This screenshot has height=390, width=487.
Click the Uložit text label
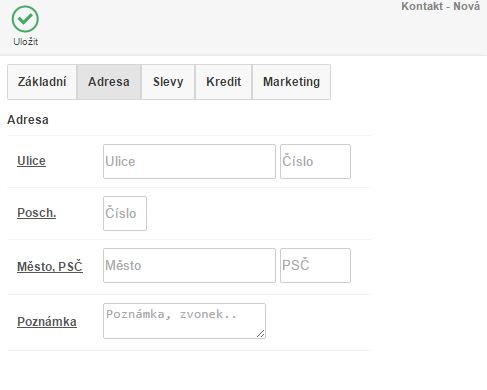click(x=25, y=42)
